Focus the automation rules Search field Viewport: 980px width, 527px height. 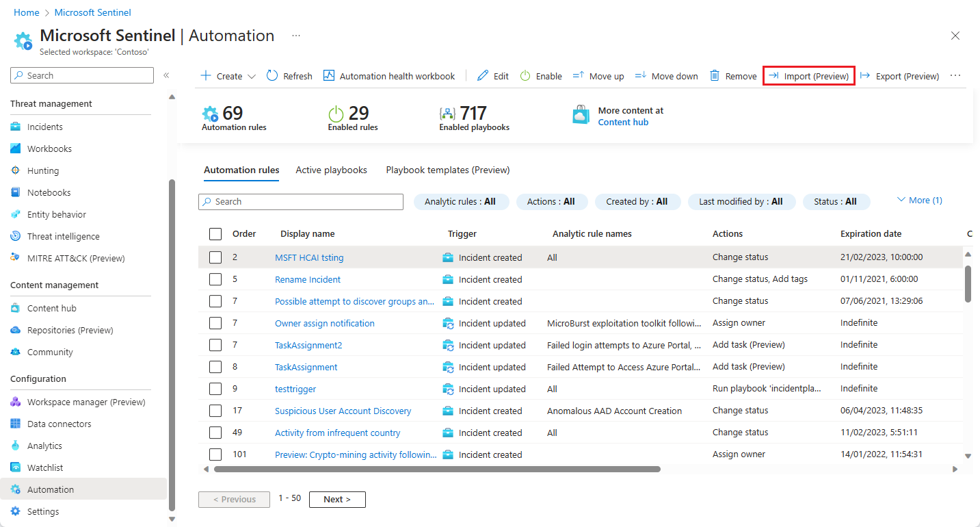(x=301, y=202)
